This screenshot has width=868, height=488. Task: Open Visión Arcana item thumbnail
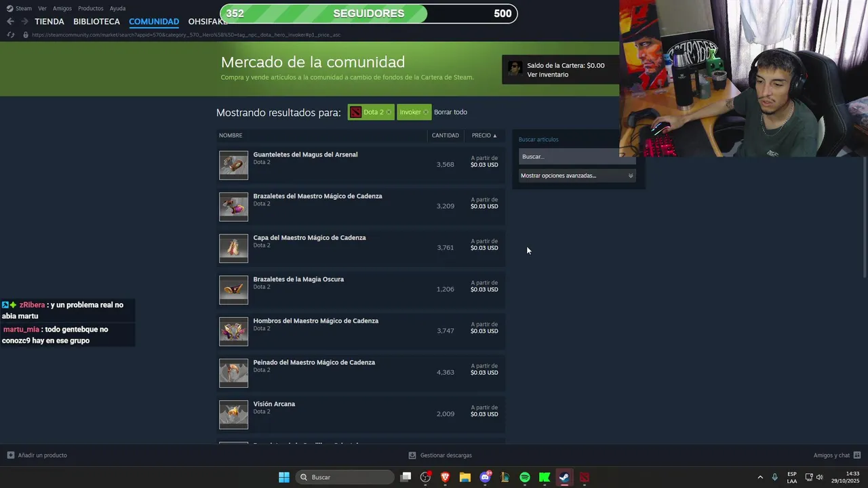[233, 415]
